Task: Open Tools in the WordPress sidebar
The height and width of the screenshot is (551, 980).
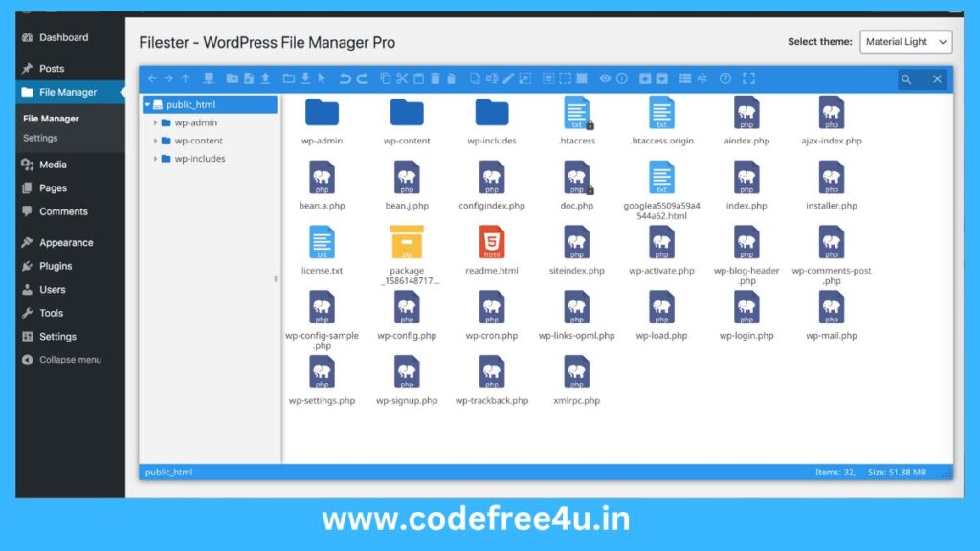Action: click(51, 313)
